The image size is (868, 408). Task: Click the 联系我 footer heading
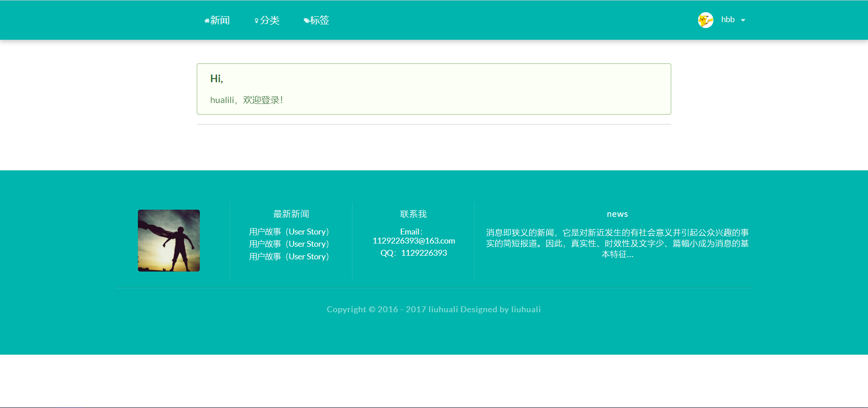(x=413, y=214)
